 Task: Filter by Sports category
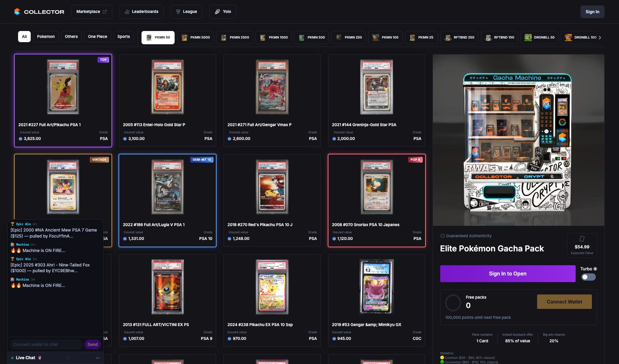point(123,36)
